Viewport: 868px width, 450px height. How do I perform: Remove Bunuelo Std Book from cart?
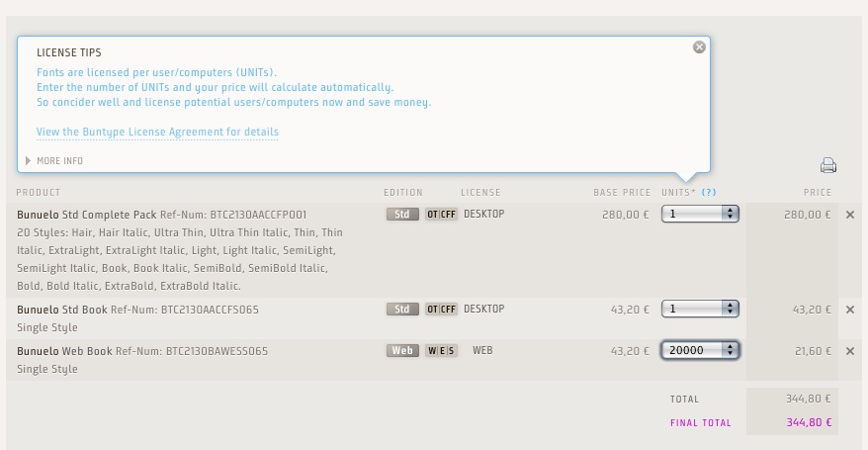coord(850,310)
